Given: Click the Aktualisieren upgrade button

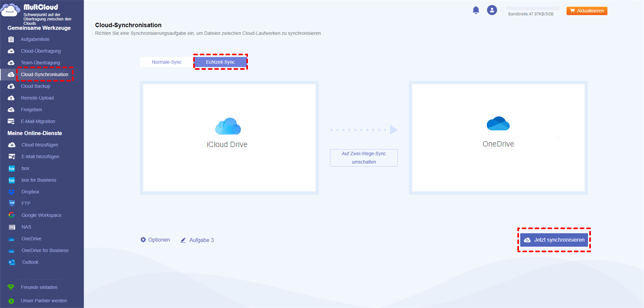Looking at the screenshot, I should point(587,11).
